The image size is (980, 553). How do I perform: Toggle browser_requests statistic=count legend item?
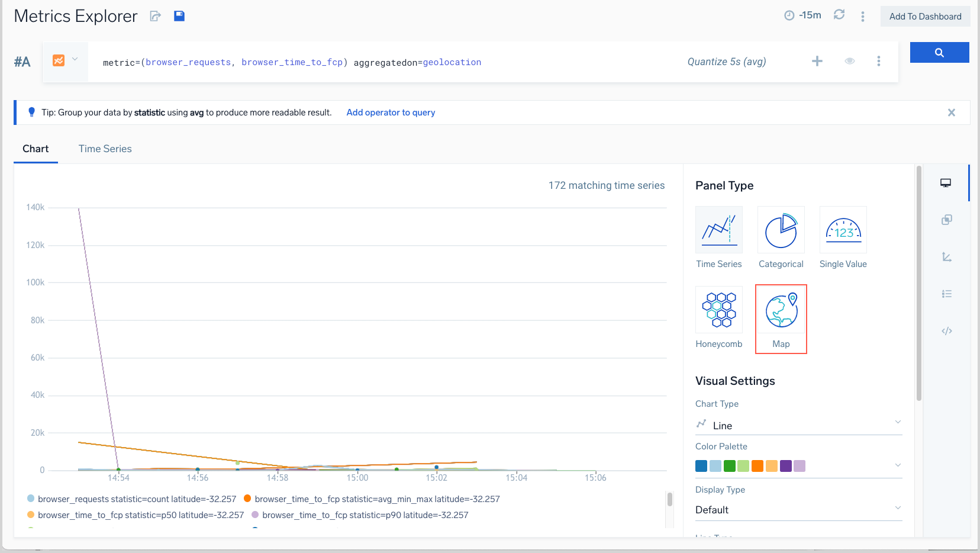(132, 499)
